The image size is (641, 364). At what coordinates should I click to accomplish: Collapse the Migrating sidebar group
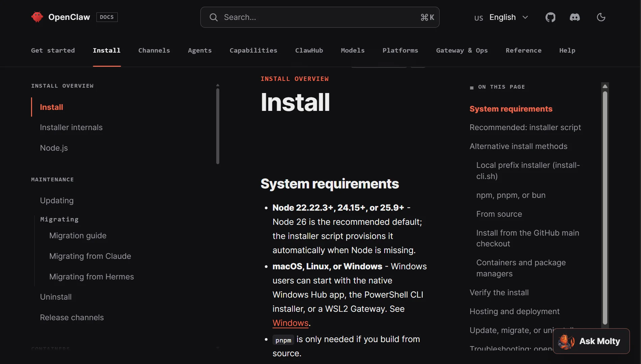click(x=59, y=219)
